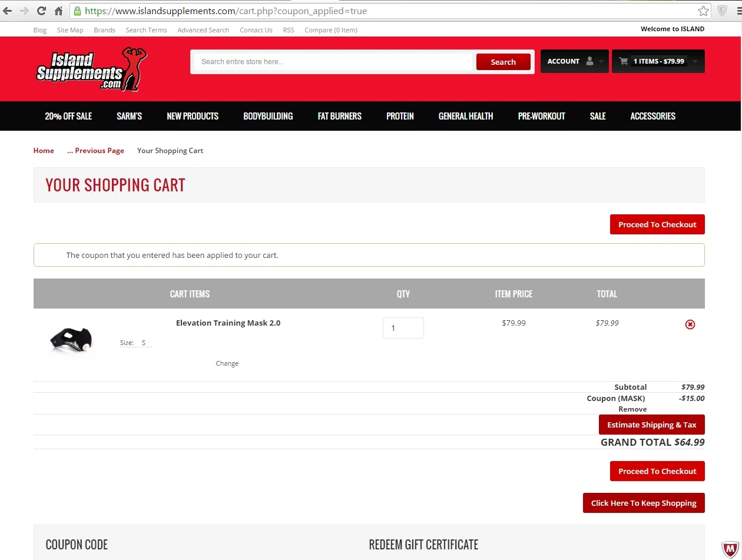The image size is (742, 560).
Task: Open the Search Terms link
Action: tap(146, 30)
